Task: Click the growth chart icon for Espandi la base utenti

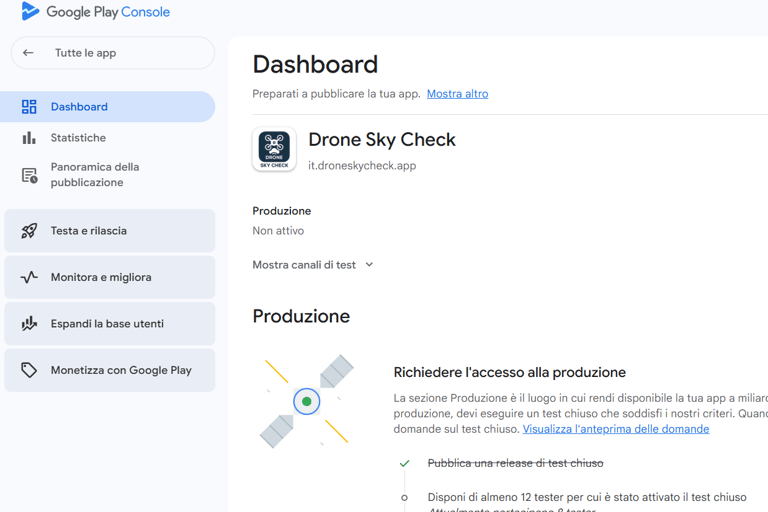Action: click(29, 323)
